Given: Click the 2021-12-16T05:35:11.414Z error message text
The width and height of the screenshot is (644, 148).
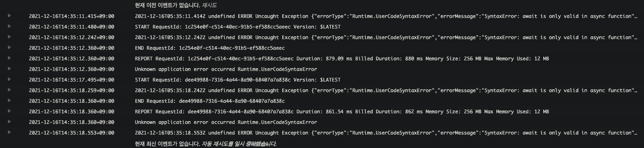Looking at the screenshot, I should tap(386, 16).
